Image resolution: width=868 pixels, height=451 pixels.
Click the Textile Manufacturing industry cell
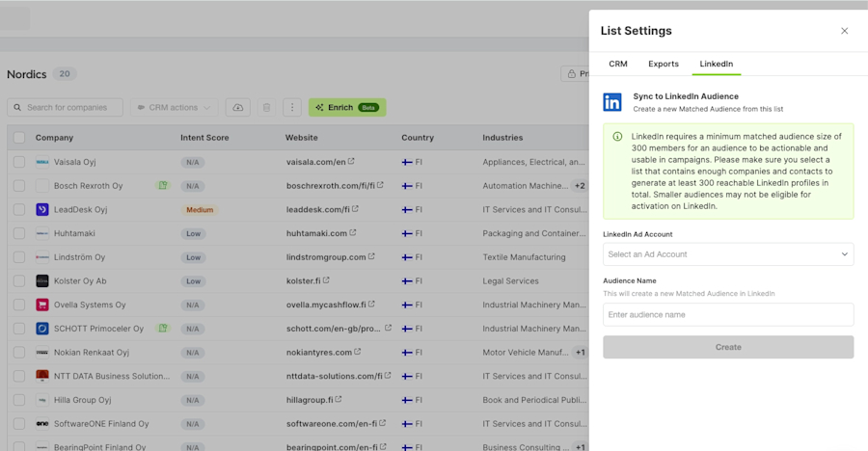524,256
